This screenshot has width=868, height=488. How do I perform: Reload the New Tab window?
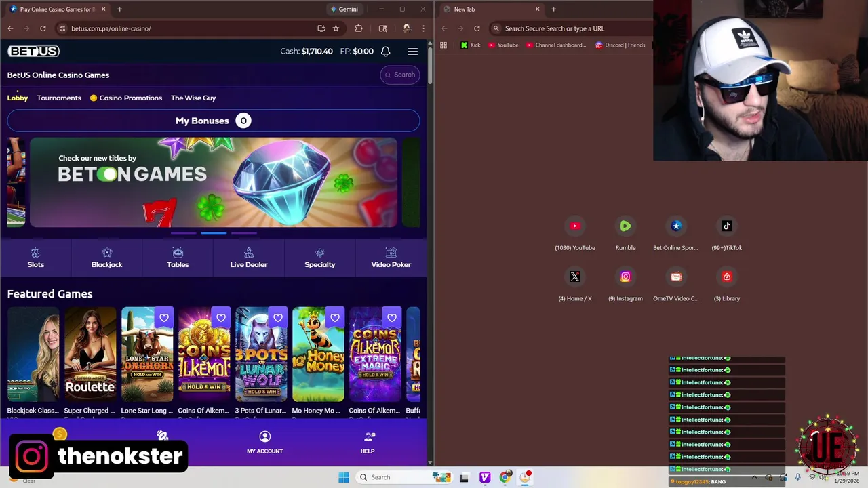tap(477, 28)
